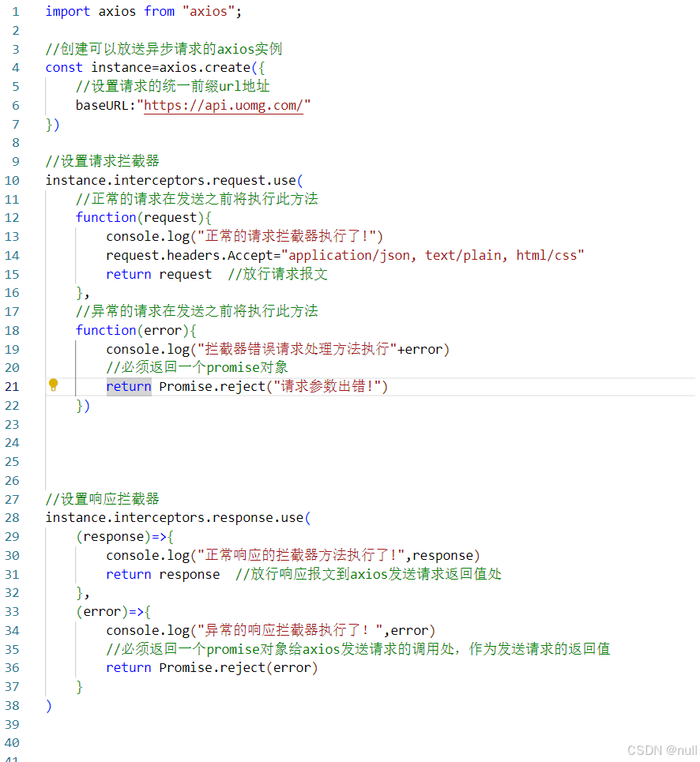Click 'return response' statement

[163, 574]
